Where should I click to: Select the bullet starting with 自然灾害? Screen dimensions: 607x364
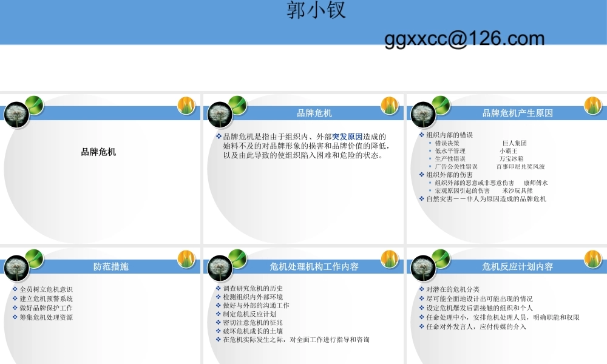click(486, 199)
